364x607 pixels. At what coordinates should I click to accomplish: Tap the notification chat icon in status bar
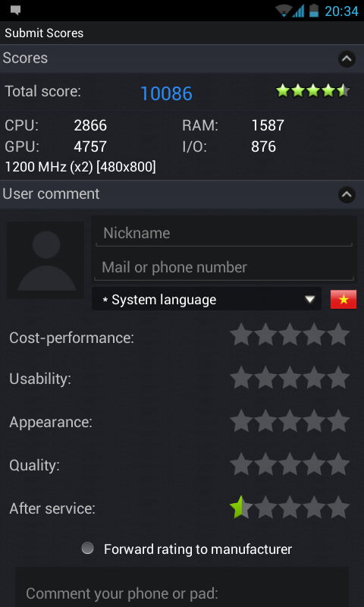click(x=15, y=11)
